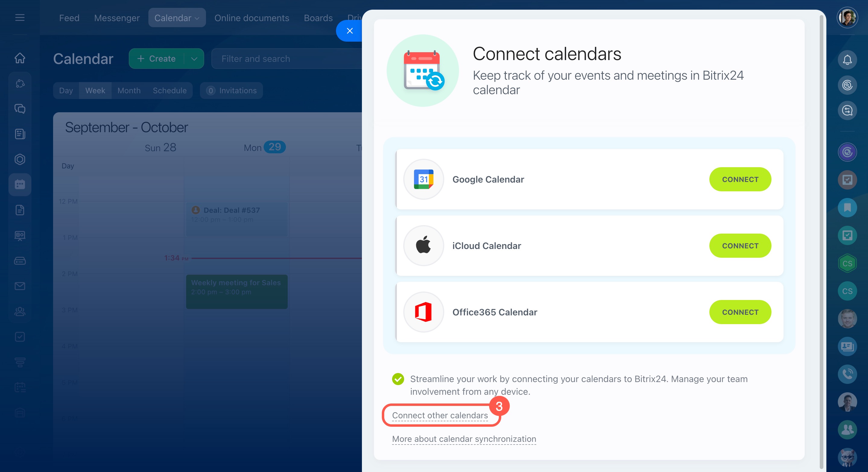Switch to the Month view tab

129,90
